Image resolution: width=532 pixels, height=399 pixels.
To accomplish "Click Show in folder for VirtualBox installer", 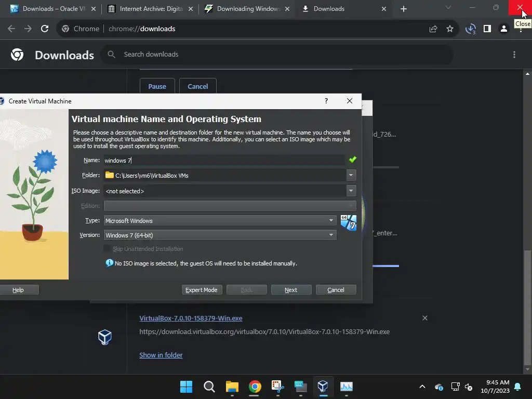I will coord(161,355).
